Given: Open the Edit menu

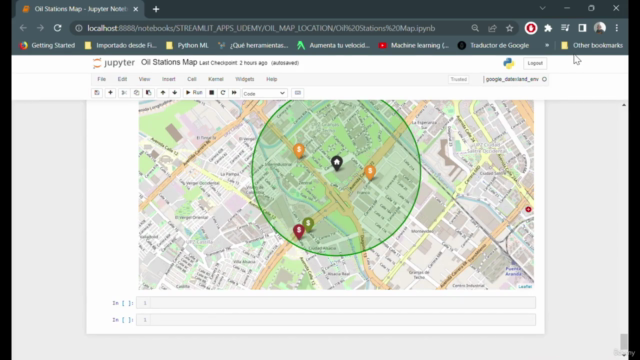Looking at the screenshot, I should click(122, 79).
